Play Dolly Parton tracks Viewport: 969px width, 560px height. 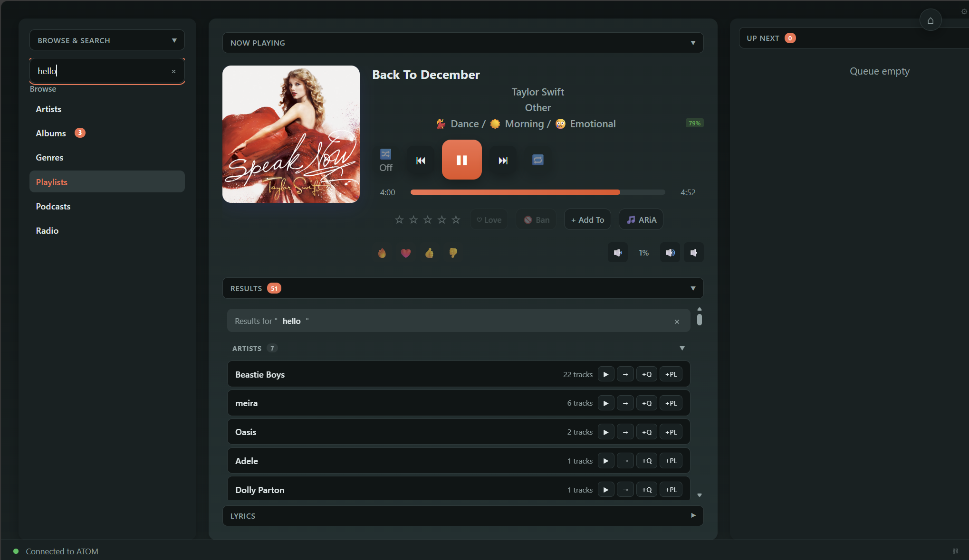coord(606,490)
